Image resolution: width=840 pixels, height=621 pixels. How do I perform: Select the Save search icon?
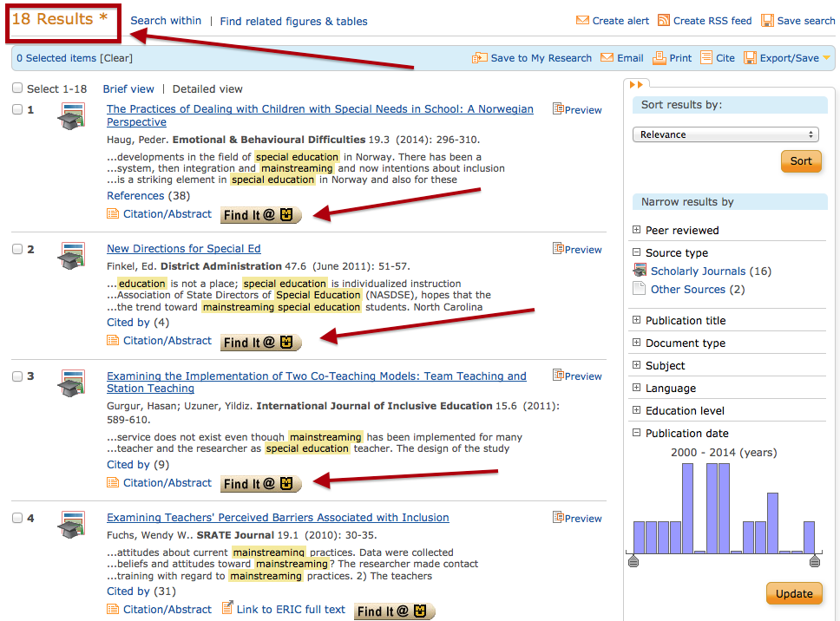768,20
